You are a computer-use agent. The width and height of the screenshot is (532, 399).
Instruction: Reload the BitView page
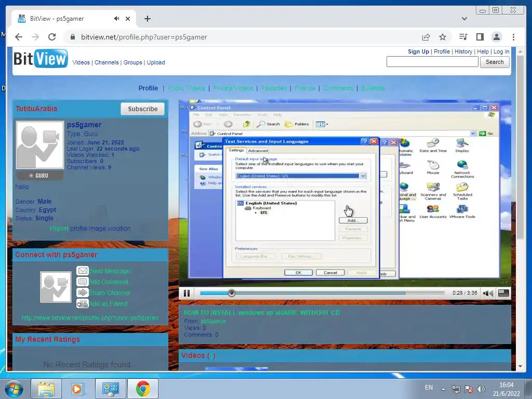coord(52,37)
